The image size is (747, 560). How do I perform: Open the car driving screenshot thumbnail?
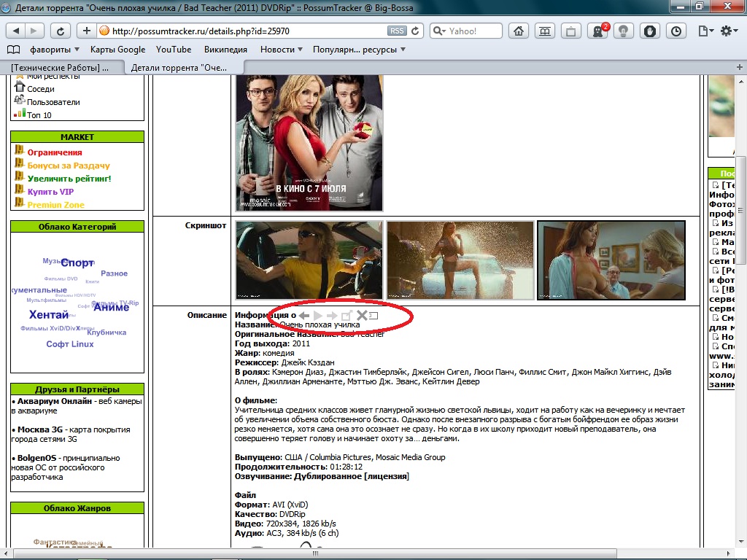click(x=309, y=260)
